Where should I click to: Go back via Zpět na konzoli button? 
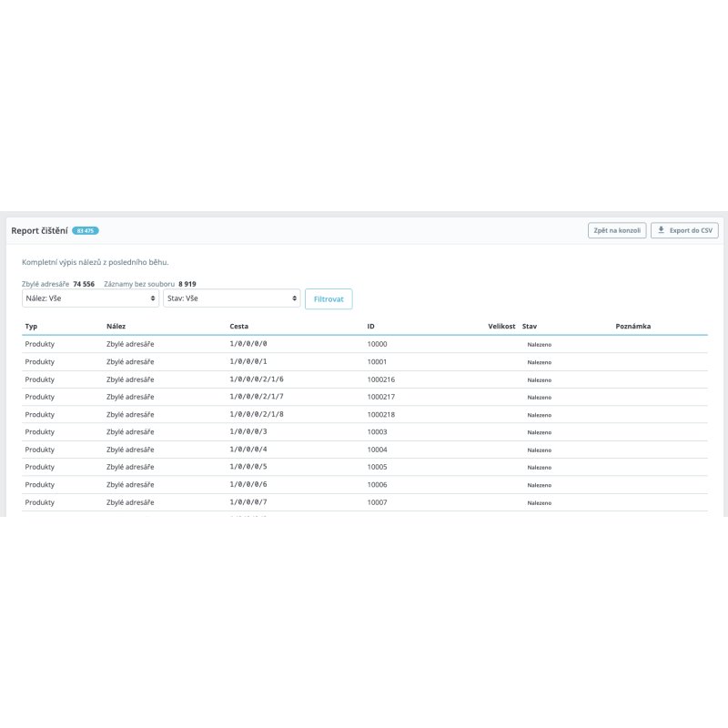tap(617, 230)
